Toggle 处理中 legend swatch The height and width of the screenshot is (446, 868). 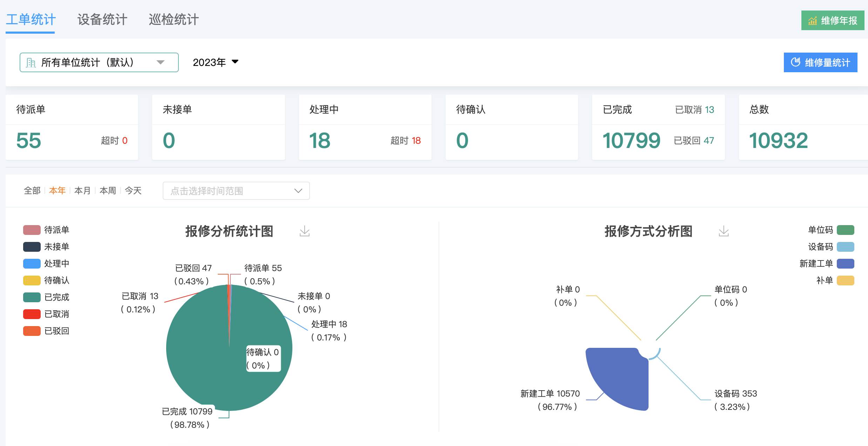[32, 264]
